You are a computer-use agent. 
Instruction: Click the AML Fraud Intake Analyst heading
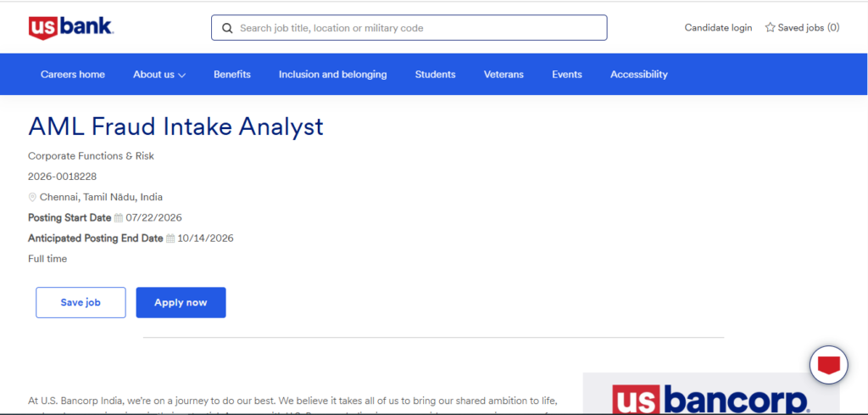[175, 127]
